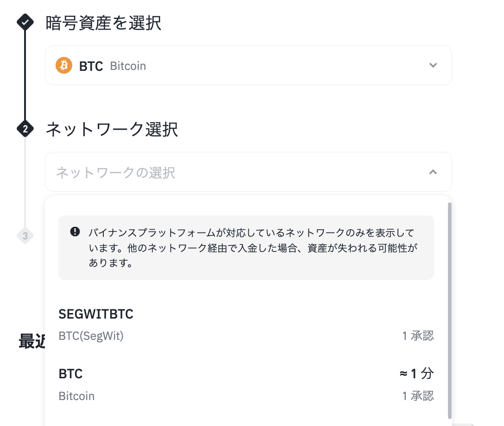Viewport: 504px width, 426px height.
Task: Click the orange Bitcoin coin icon
Action: (x=64, y=66)
